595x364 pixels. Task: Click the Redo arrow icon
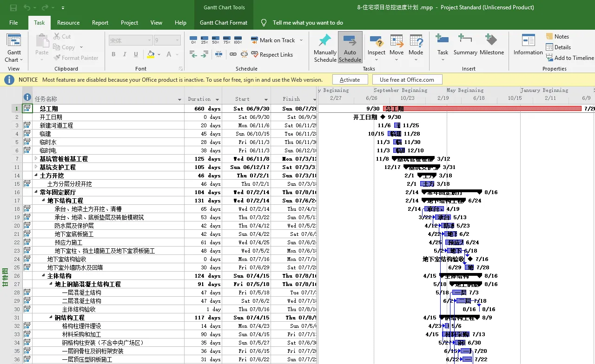tap(45, 7)
